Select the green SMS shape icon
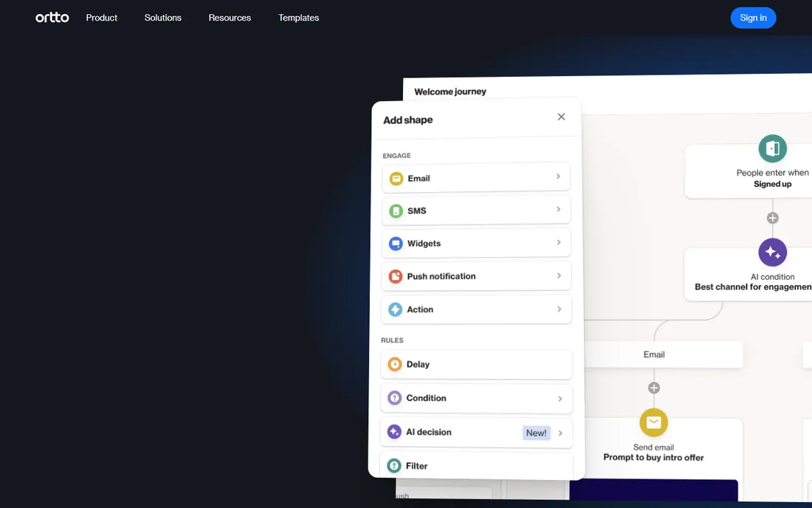The image size is (812, 508). point(396,211)
